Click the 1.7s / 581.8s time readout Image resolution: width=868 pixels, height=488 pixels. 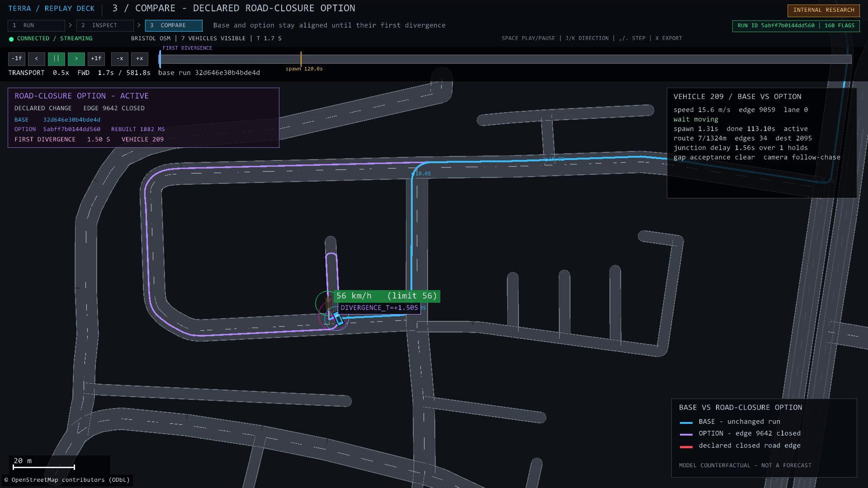point(124,73)
